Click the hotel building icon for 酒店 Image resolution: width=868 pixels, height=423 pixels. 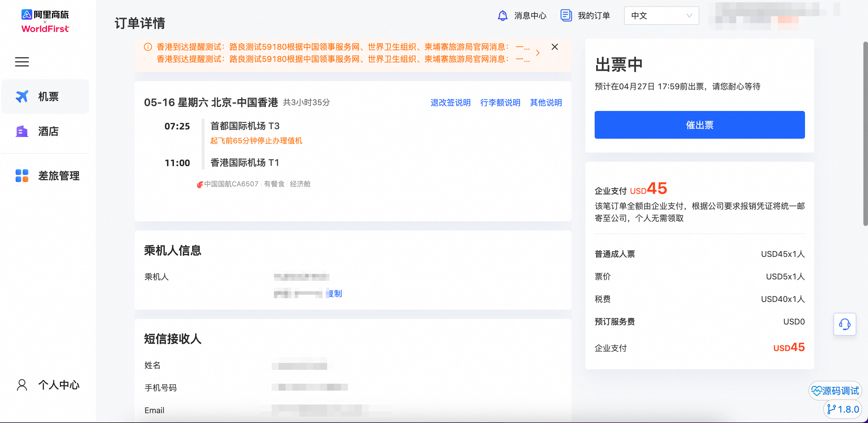[x=22, y=131]
